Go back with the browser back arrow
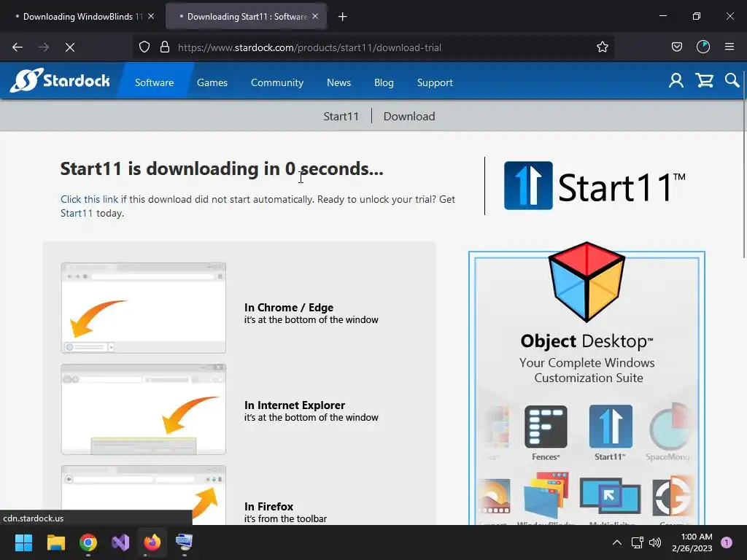747x560 pixels. (18, 47)
